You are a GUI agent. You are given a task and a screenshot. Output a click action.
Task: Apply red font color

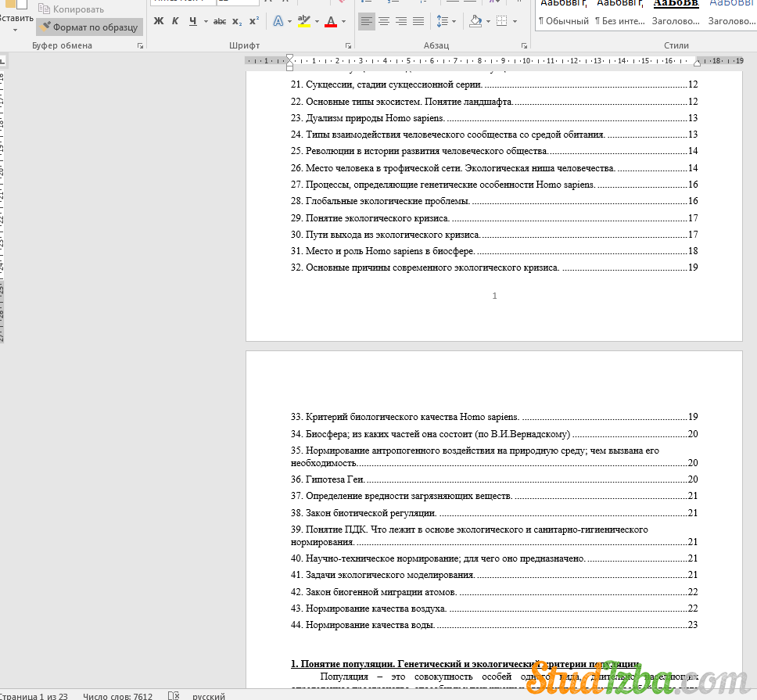click(331, 21)
